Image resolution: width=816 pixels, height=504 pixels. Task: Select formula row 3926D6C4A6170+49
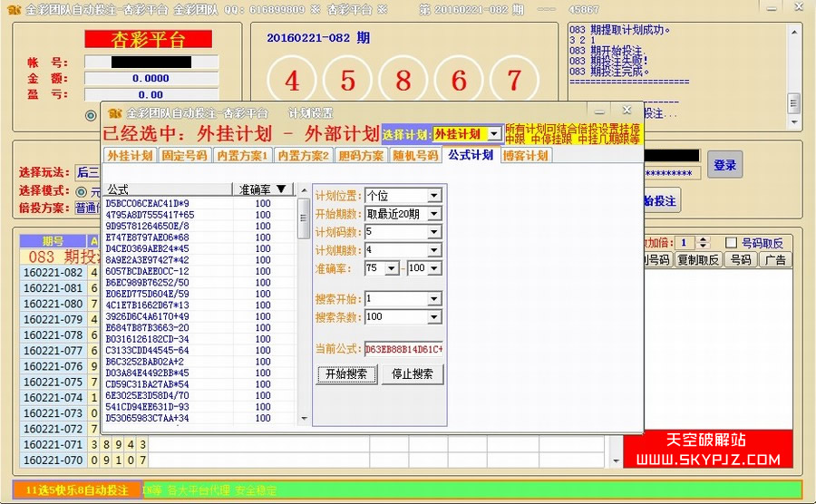[199, 316]
